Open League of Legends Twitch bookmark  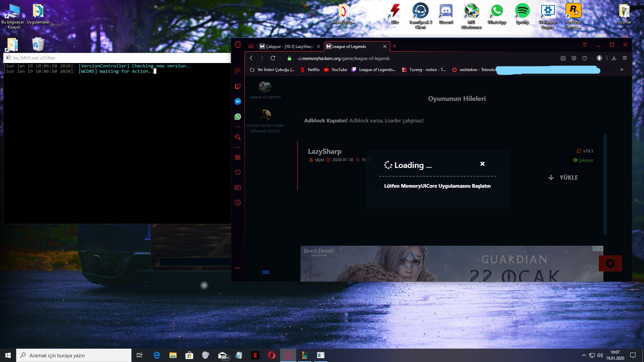374,70
